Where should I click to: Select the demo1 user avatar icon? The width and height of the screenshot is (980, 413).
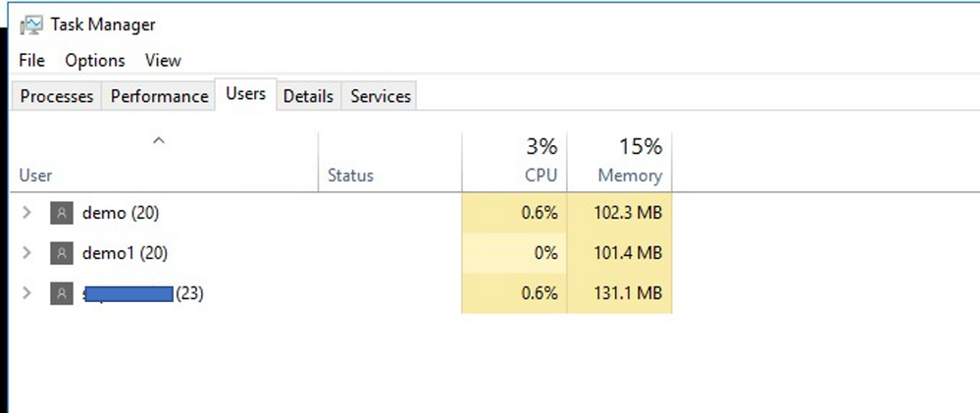click(61, 253)
